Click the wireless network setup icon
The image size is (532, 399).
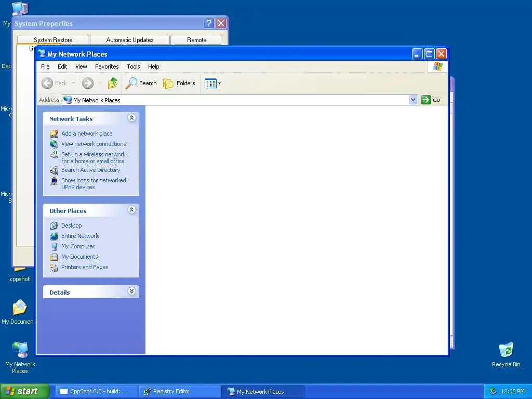[x=54, y=155]
